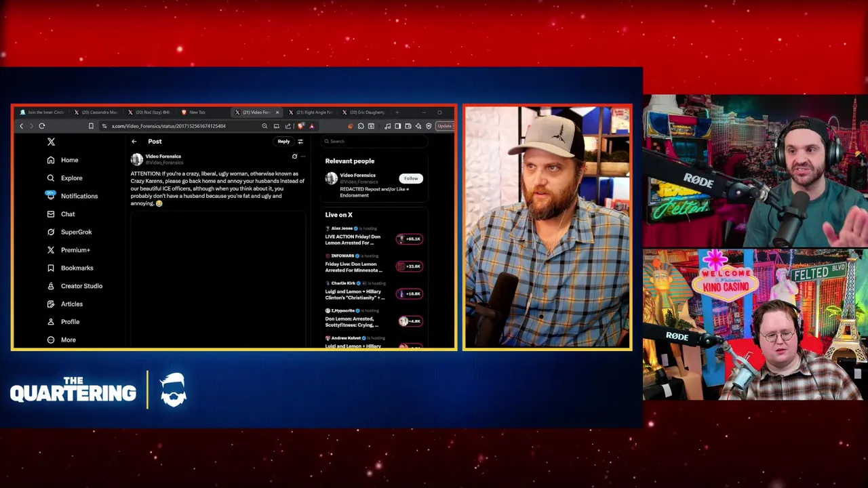
Task: Click the Chat envelope icon
Action: pos(51,214)
